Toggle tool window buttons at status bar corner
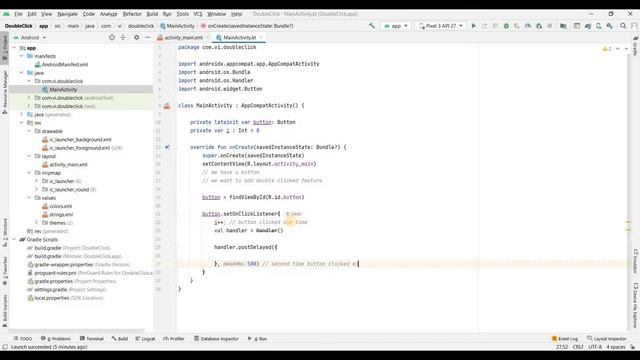The image size is (640, 360). (5, 347)
